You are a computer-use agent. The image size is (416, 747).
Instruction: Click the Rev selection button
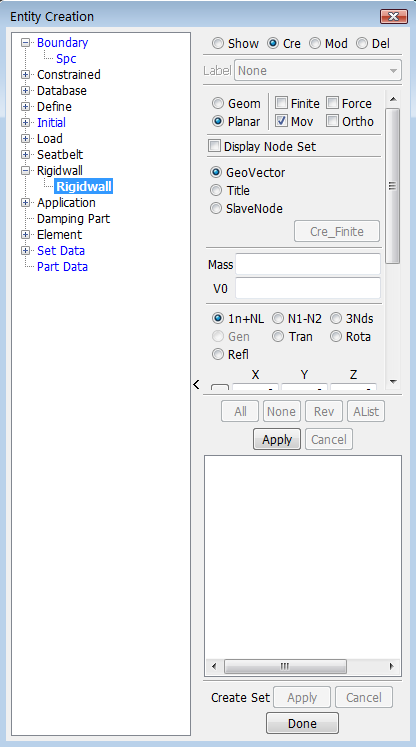click(x=324, y=411)
